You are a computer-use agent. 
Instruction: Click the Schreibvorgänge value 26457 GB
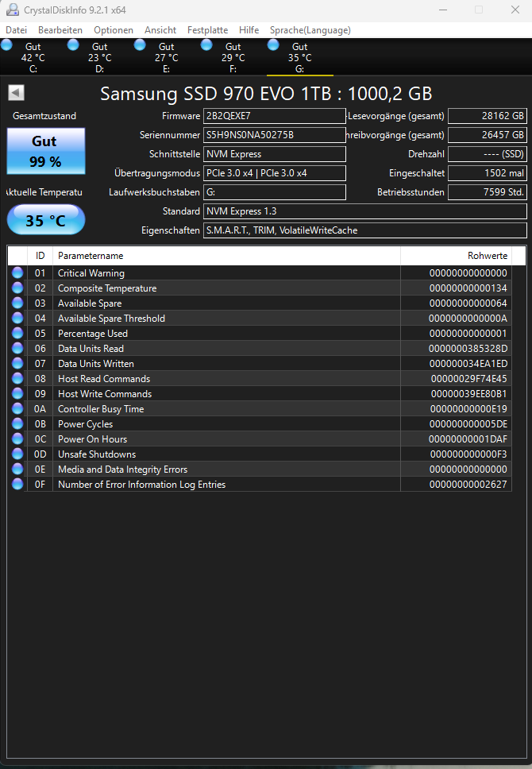(x=488, y=135)
